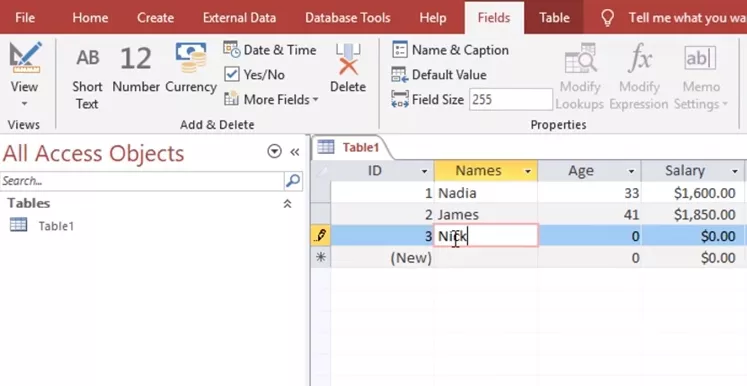Click the new record asterisk selector
This screenshot has height=386, width=747.
tap(321, 257)
